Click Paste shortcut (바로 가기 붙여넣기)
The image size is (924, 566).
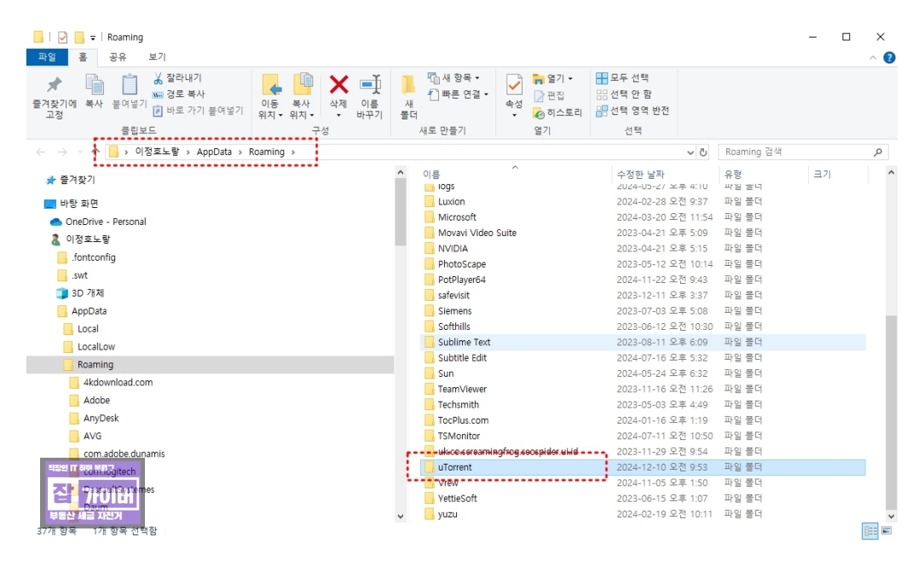[198, 110]
